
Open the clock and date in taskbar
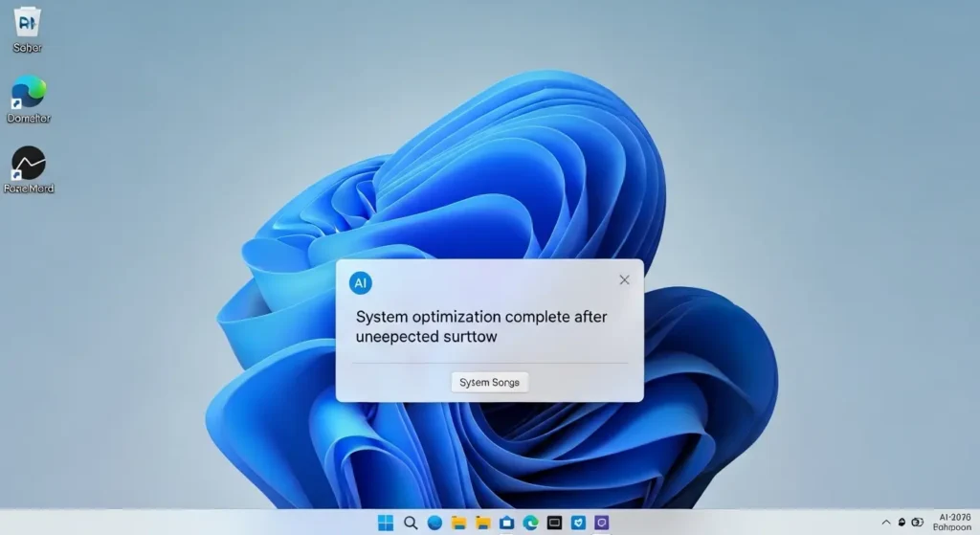[951, 521]
